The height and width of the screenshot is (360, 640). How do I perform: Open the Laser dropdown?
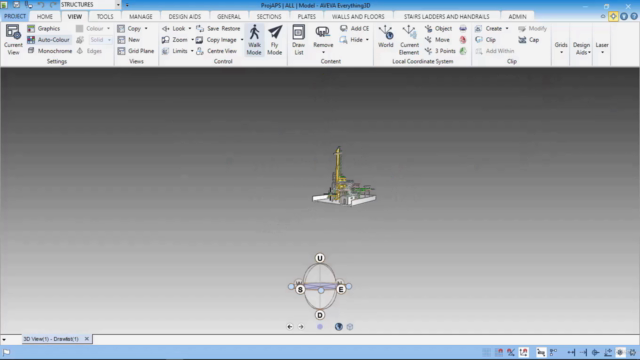point(602,48)
